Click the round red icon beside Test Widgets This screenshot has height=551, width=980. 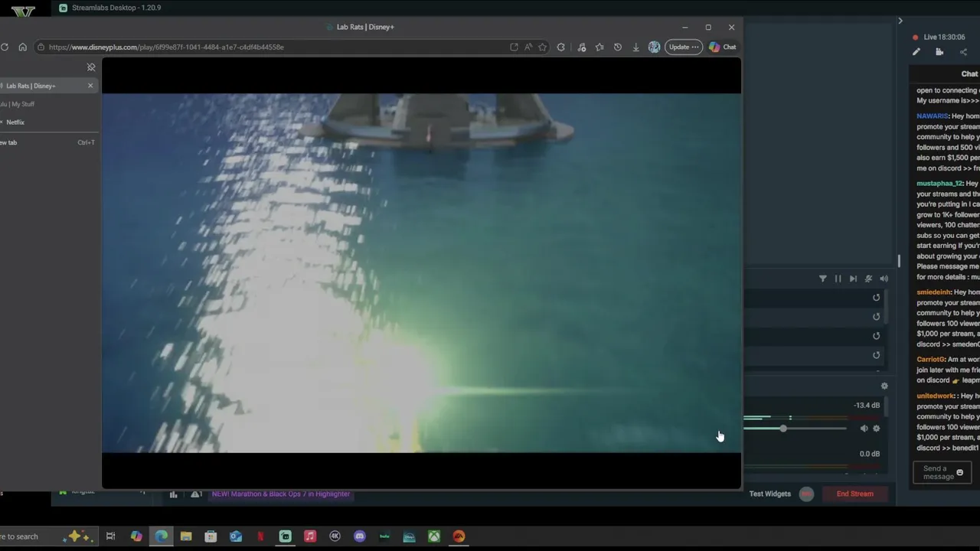click(x=806, y=494)
